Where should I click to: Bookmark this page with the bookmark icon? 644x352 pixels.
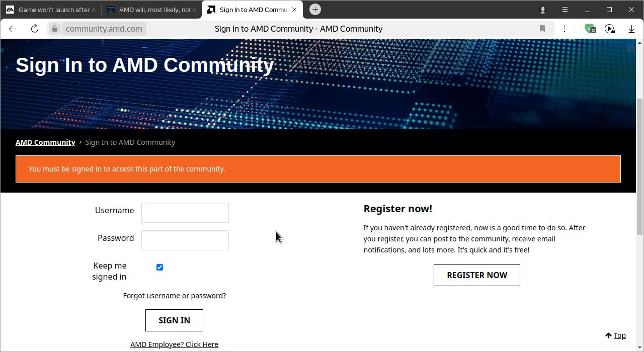[x=542, y=29]
